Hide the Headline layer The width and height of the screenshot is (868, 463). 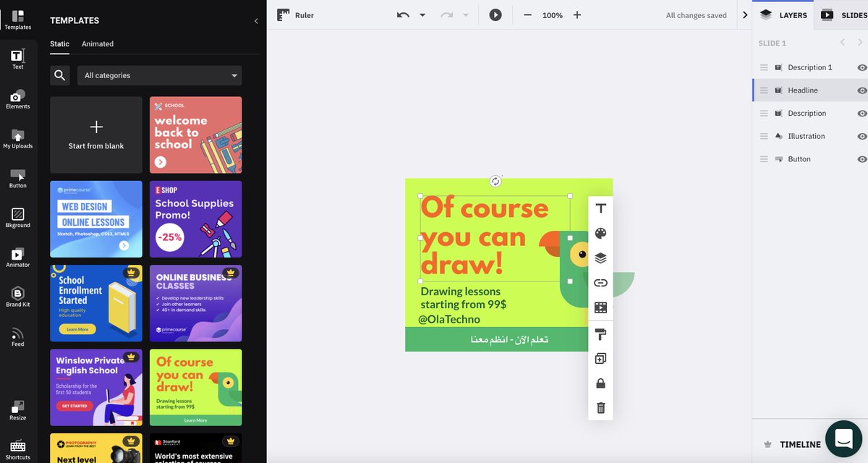tap(861, 90)
